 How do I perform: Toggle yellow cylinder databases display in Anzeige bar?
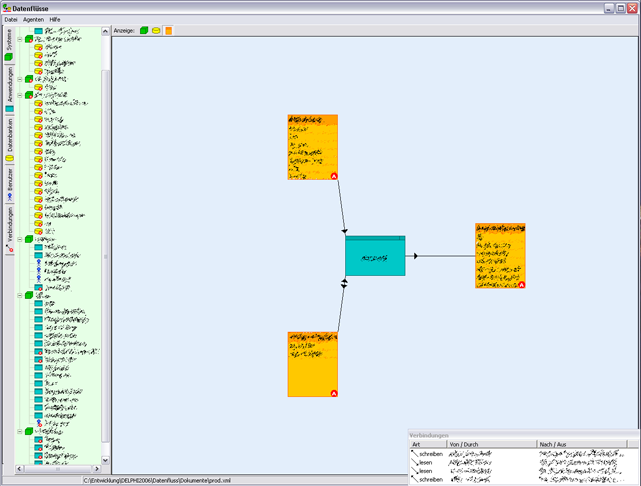pos(156,31)
